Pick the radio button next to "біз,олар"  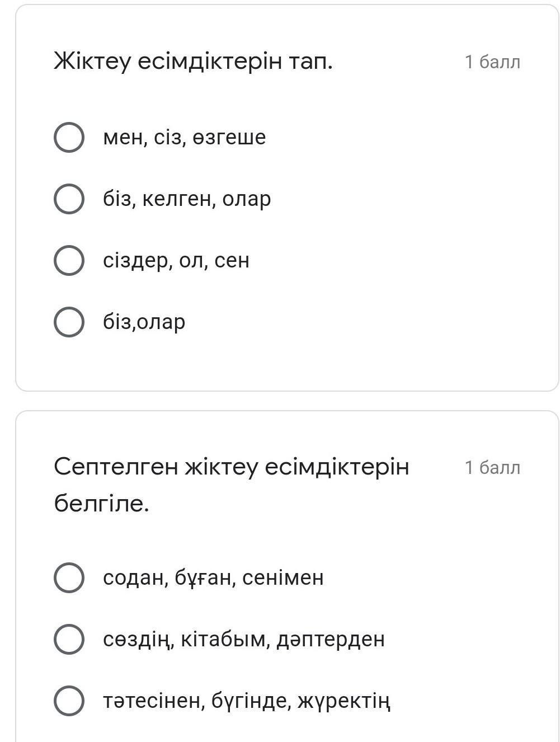pyautogui.click(x=69, y=322)
